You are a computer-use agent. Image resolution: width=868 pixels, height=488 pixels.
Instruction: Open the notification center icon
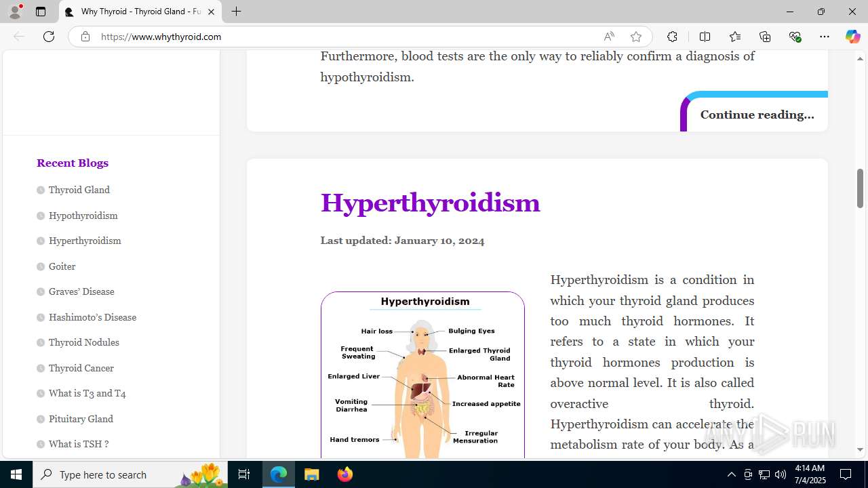pos(846,474)
